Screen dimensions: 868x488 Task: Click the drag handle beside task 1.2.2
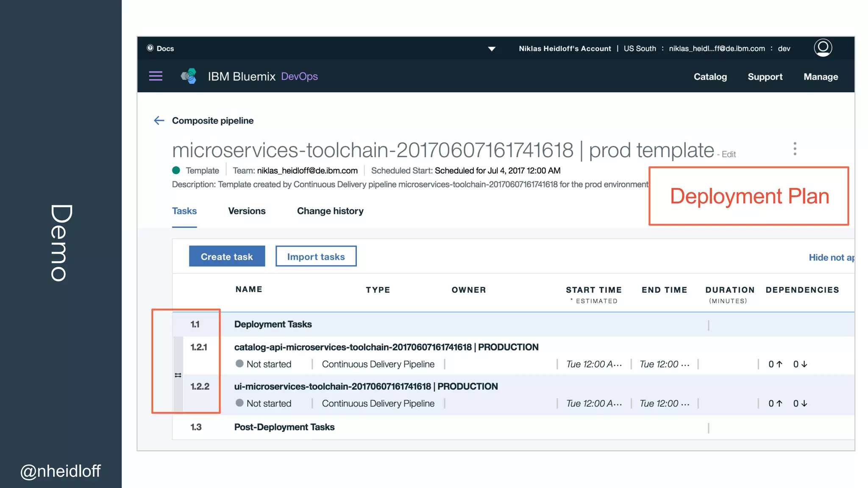click(178, 375)
